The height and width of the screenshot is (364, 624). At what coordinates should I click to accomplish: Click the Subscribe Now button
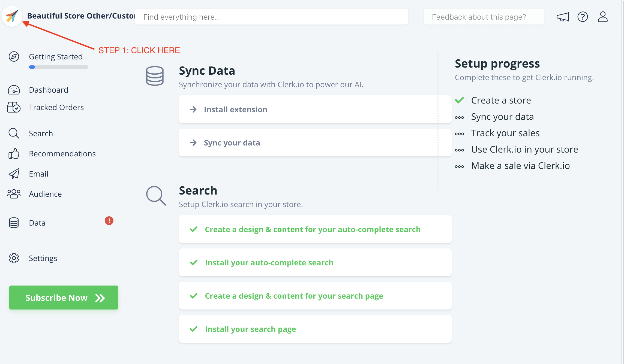click(64, 298)
